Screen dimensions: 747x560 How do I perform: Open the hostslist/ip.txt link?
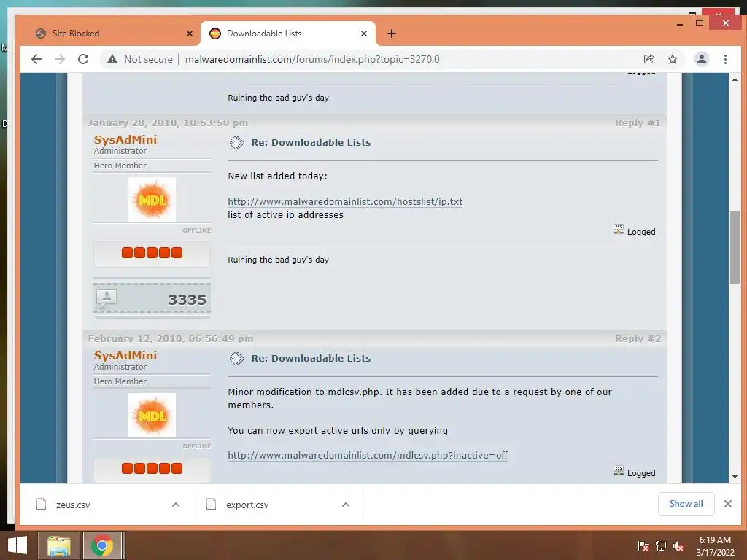click(x=345, y=201)
